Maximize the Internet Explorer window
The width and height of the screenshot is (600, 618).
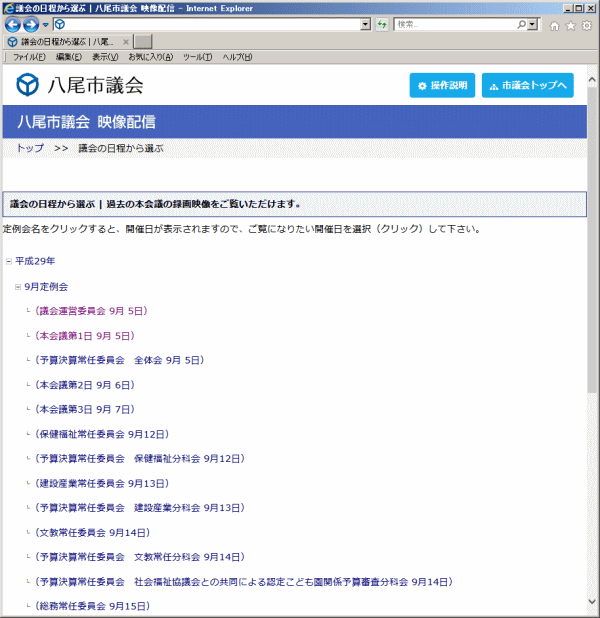click(579, 8)
